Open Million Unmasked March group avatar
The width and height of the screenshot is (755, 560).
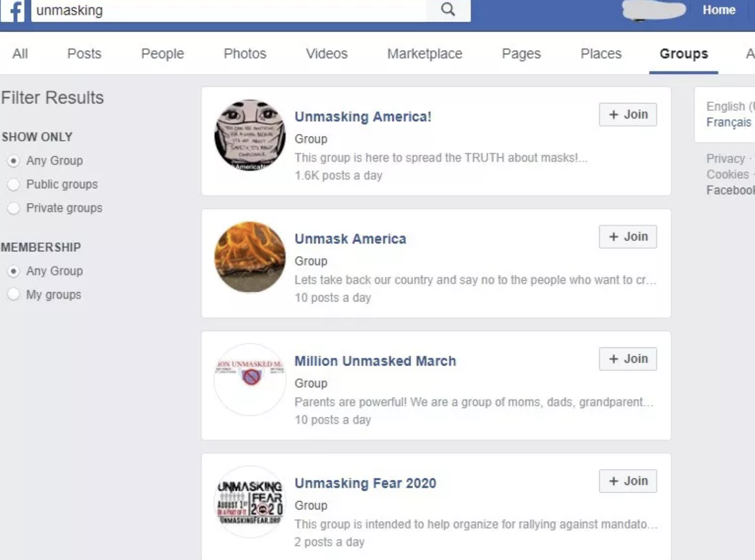(x=250, y=380)
